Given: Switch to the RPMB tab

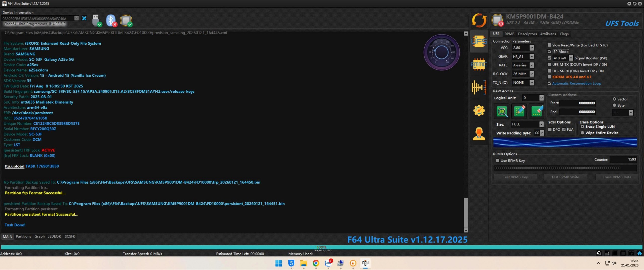Looking at the screenshot, I should click(x=509, y=34).
